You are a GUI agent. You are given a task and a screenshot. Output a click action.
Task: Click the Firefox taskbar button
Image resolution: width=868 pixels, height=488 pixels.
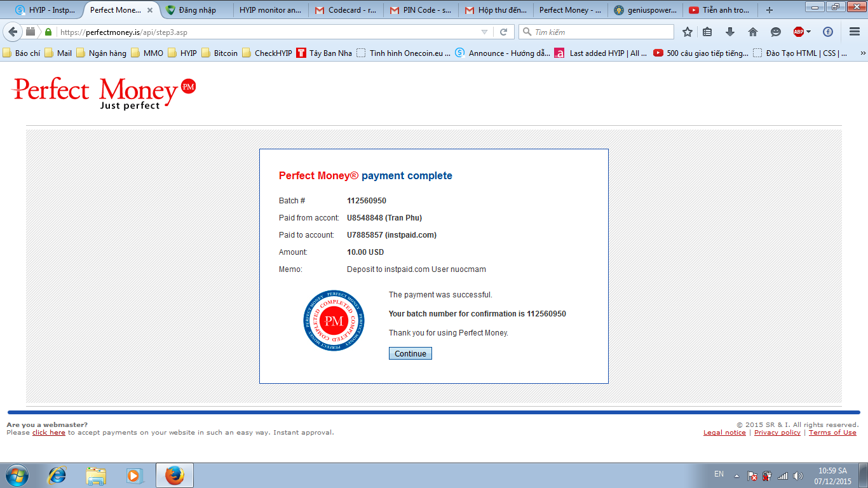pos(174,475)
